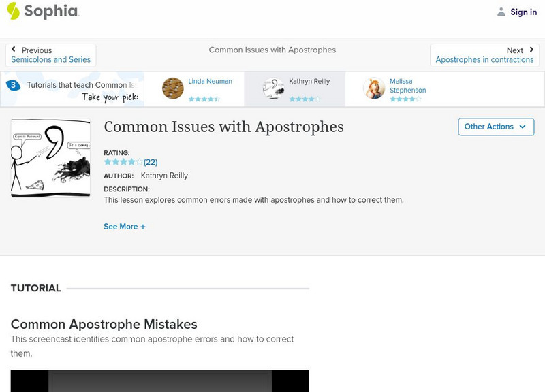Switch to Melissa Stephenson's tutorial
Viewport: 545px width, 392px height.
click(x=407, y=86)
